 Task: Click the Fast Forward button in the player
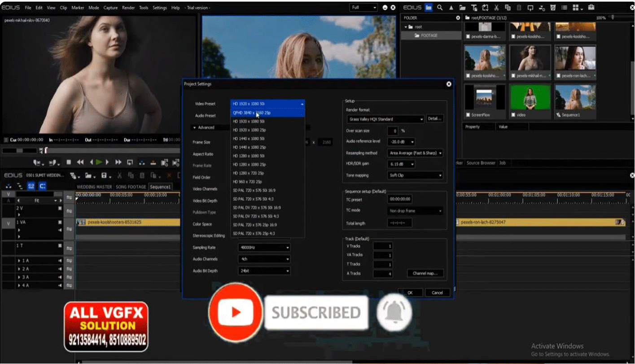click(118, 162)
